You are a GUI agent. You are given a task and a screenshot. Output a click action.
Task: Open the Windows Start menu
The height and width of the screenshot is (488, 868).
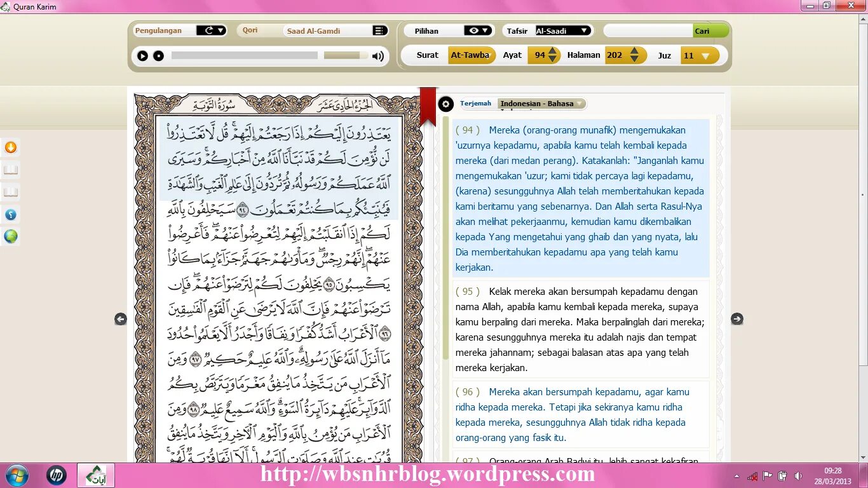pyautogui.click(x=17, y=475)
